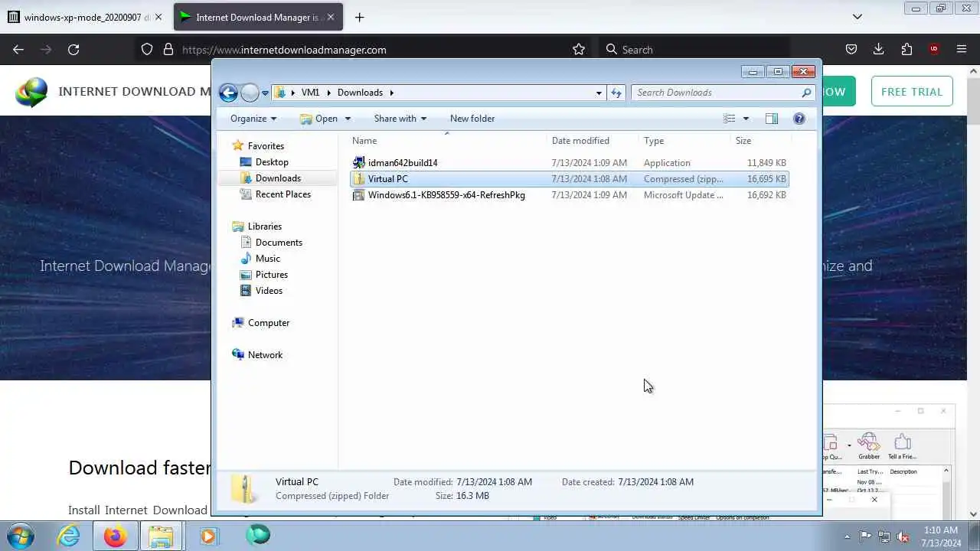Click the Open toolbar button

[318, 119]
